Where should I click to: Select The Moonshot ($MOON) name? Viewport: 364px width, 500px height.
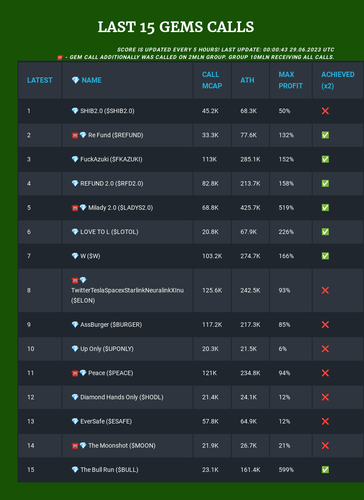point(122,446)
